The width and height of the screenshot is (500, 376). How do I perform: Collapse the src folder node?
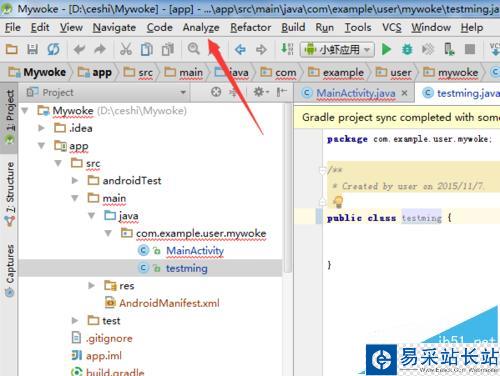[x=58, y=163]
